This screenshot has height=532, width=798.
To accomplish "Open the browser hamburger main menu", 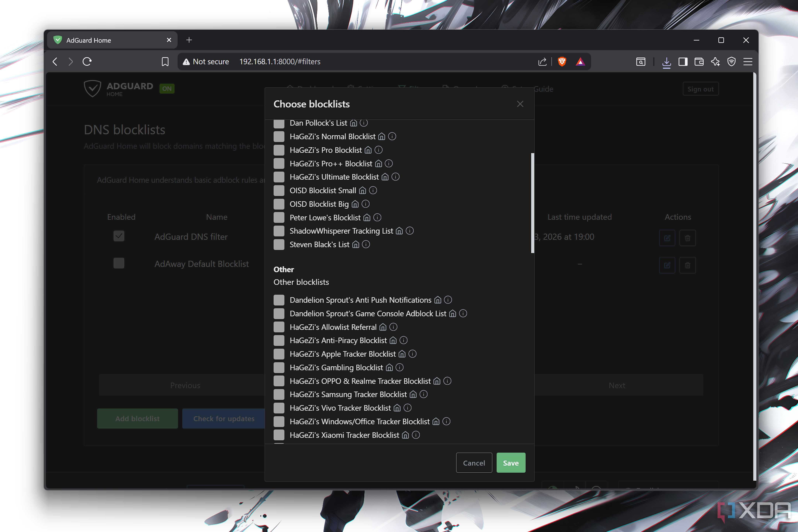I will (x=748, y=61).
